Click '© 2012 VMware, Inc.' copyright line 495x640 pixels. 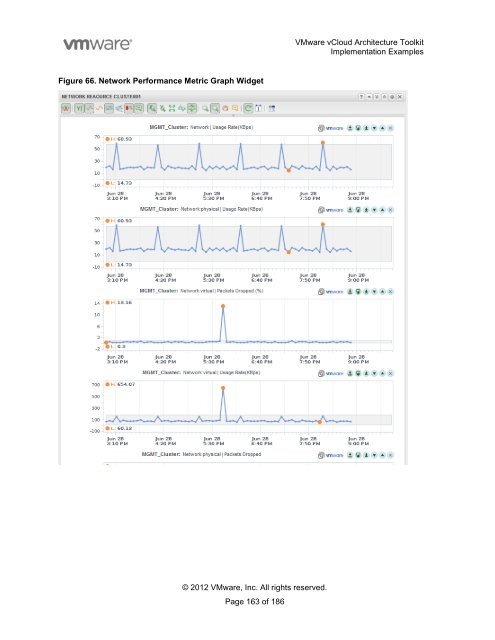(x=254, y=587)
